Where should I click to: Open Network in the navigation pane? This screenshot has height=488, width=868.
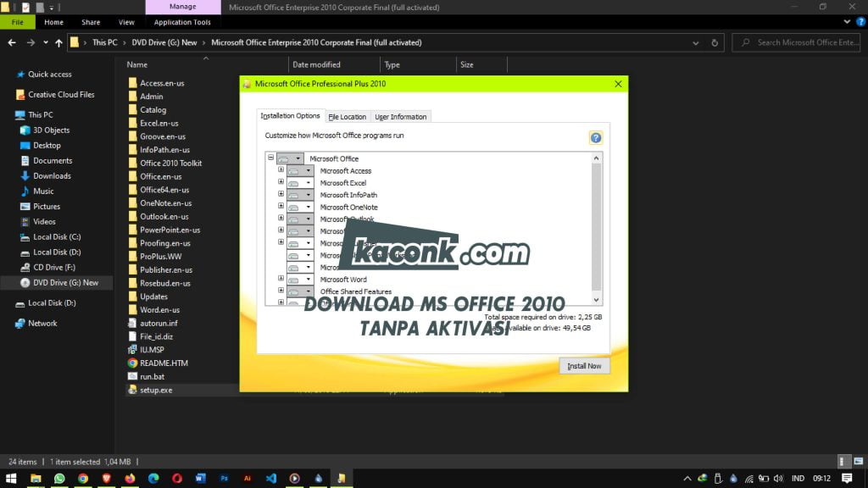tap(42, 323)
